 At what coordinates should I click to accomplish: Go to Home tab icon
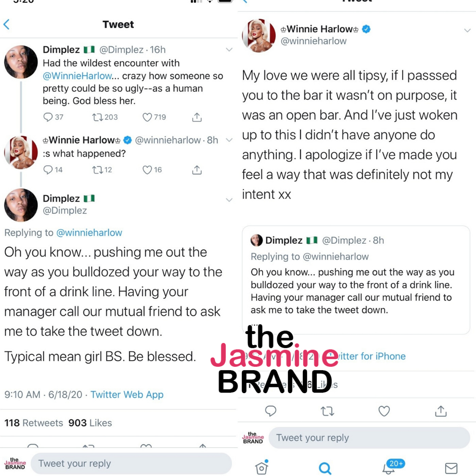pos(261,468)
